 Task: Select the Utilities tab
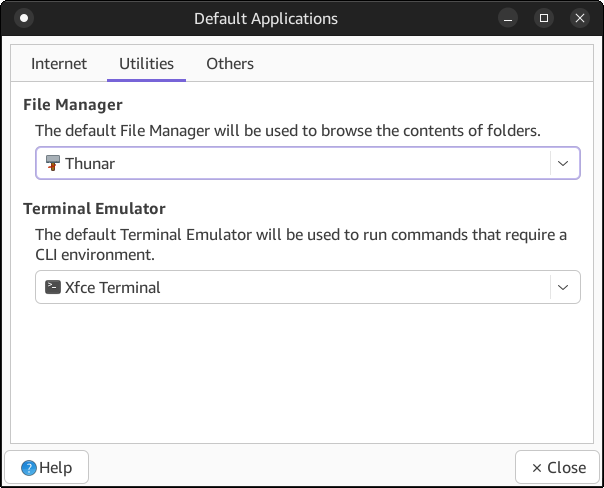[146, 64]
